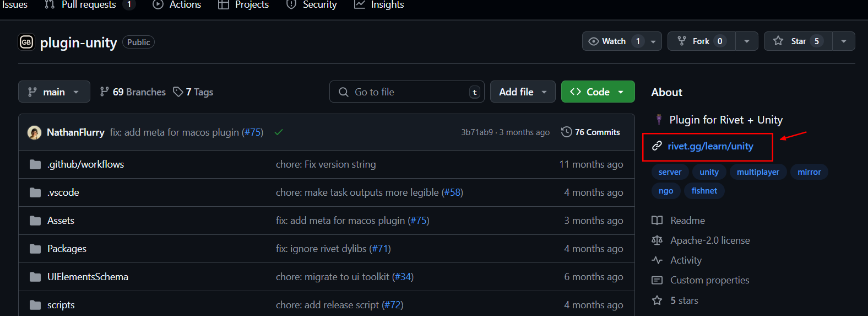Image resolution: width=868 pixels, height=316 pixels.
Task: Open the Assets folder
Action: tap(61, 221)
